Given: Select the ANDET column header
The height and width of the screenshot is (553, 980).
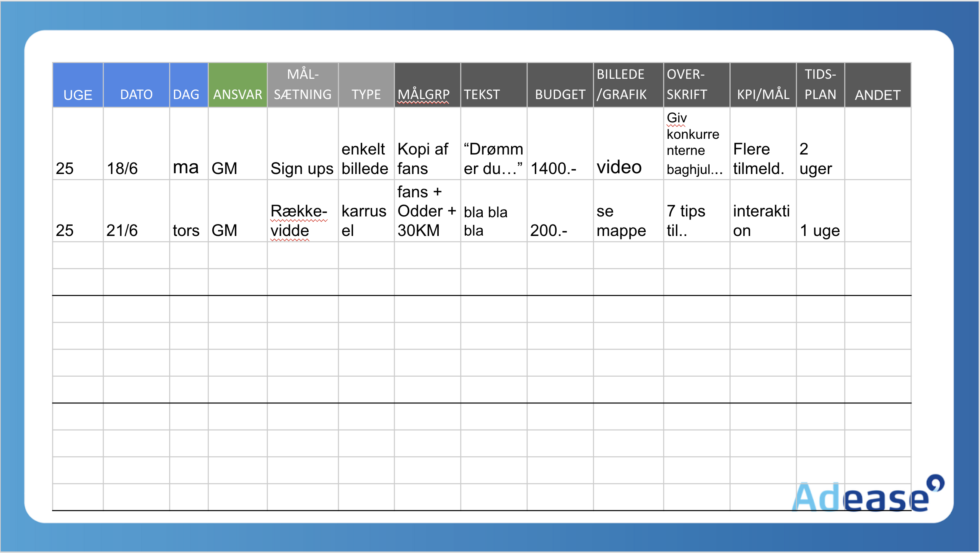Looking at the screenshot, I should point(877,85).
